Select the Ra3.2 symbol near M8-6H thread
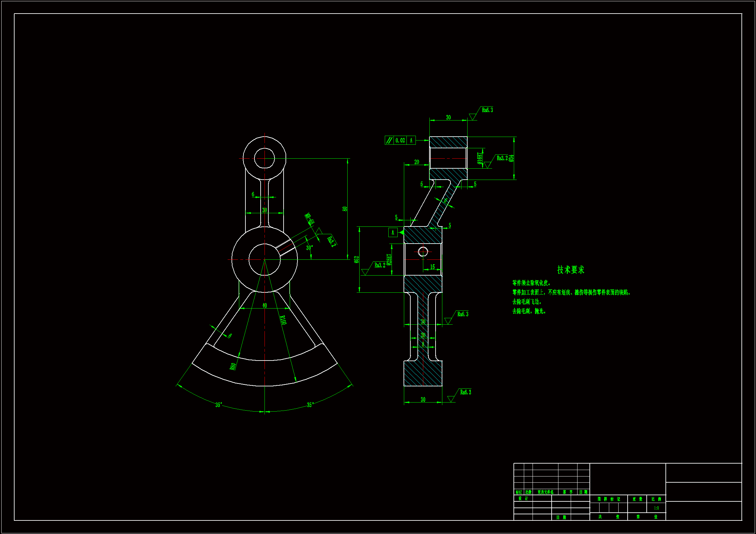 [331, 241]
